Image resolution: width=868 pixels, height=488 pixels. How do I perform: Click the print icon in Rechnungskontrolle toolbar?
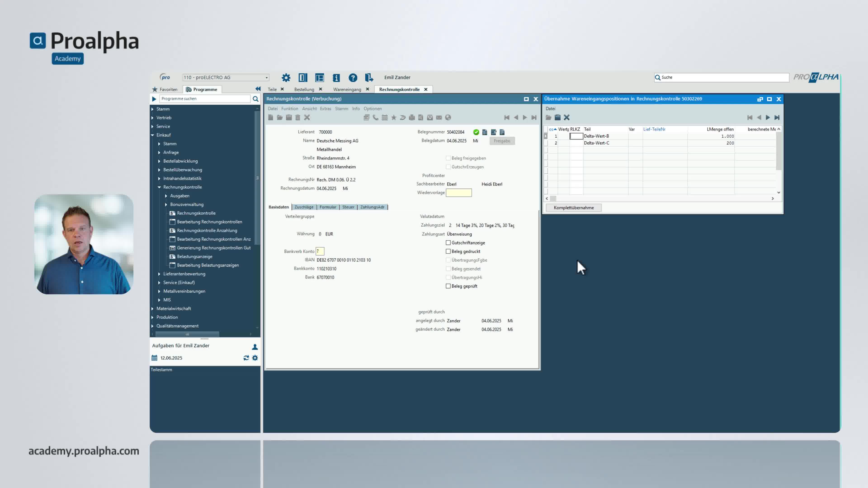click(411, 117)
